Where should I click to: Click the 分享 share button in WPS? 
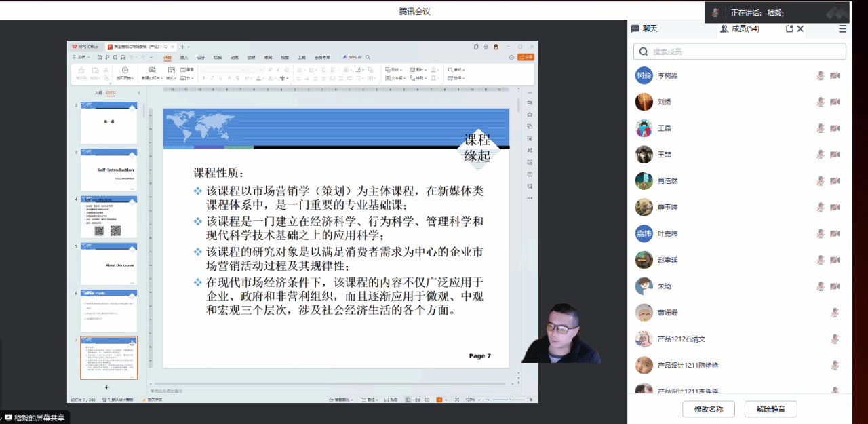tap(526, 57)
